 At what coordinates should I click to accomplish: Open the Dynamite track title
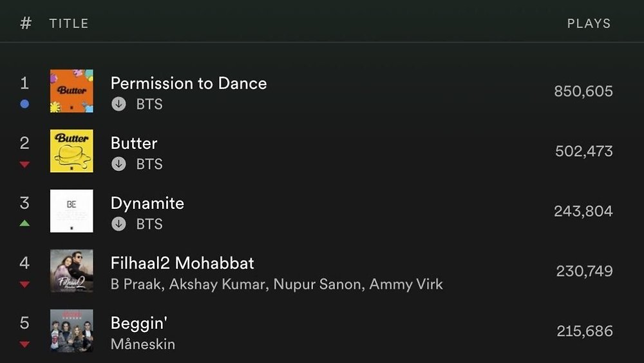pyautogui.click(x=147, y=203)
